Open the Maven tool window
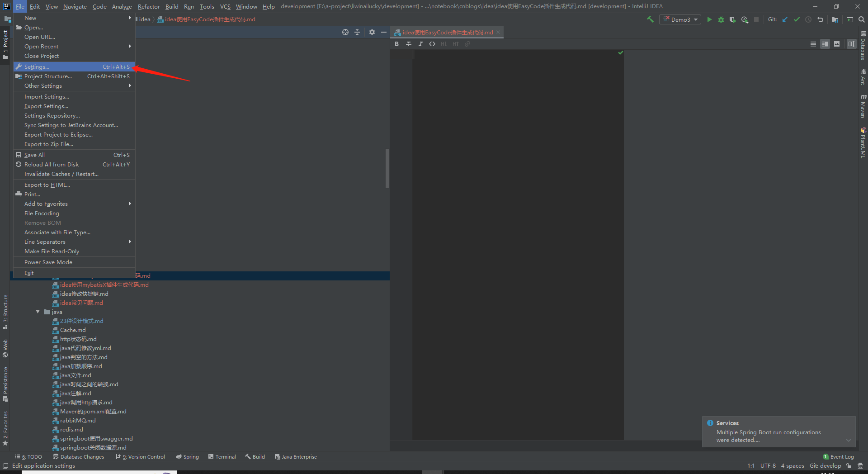 (863, 106)
